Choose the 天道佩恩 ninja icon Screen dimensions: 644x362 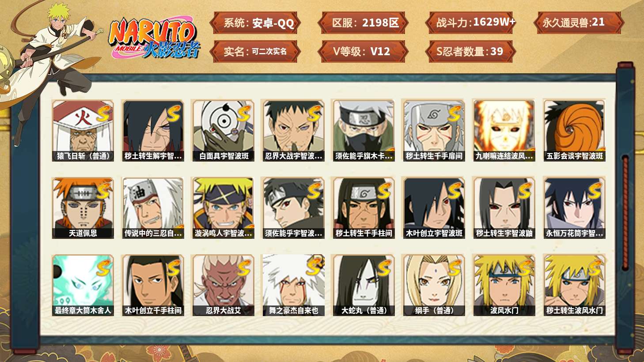pyautogui.click(x=83, y=208)
